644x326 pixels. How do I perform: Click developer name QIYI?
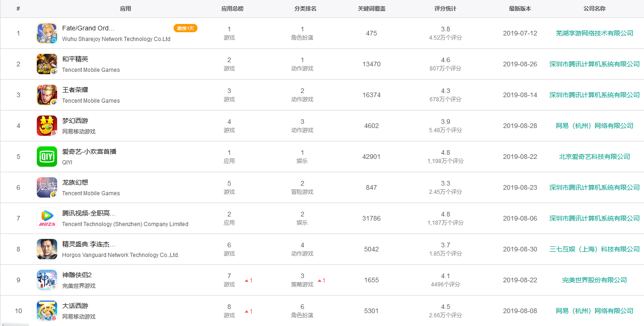67,163
